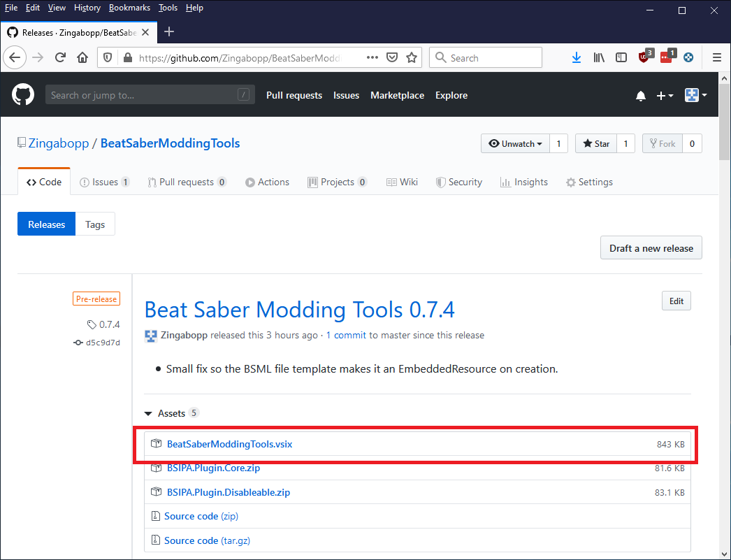Open the 1 commit link
This screenshot has width=731, height=560.
(346, 336)
